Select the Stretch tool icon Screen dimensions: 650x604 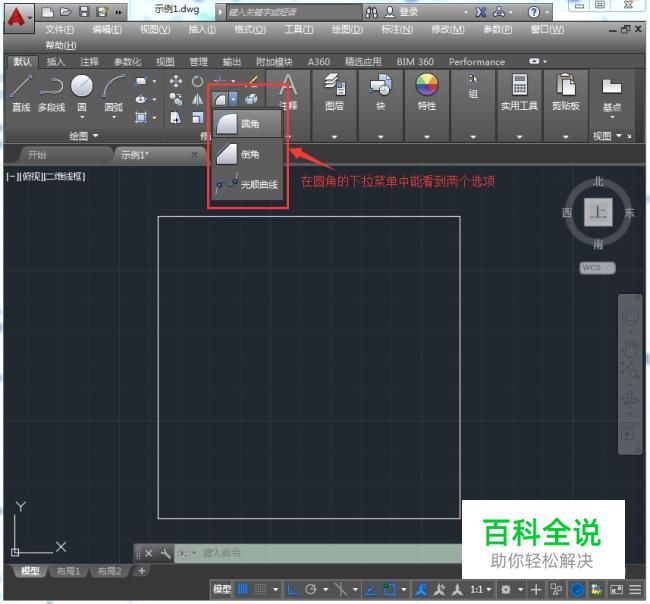pyautogui.click(x=176, y=118)
